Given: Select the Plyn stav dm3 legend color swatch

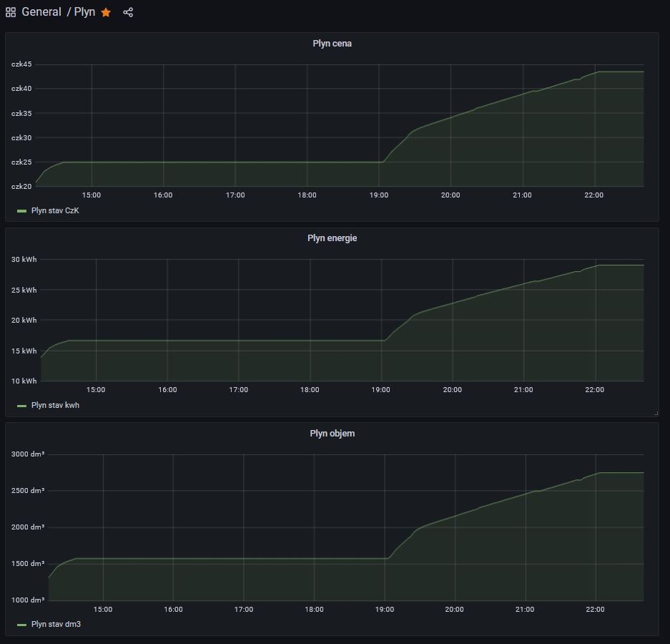Looking at the screenshot, I should pyautogui.click(x=21, y=624).
